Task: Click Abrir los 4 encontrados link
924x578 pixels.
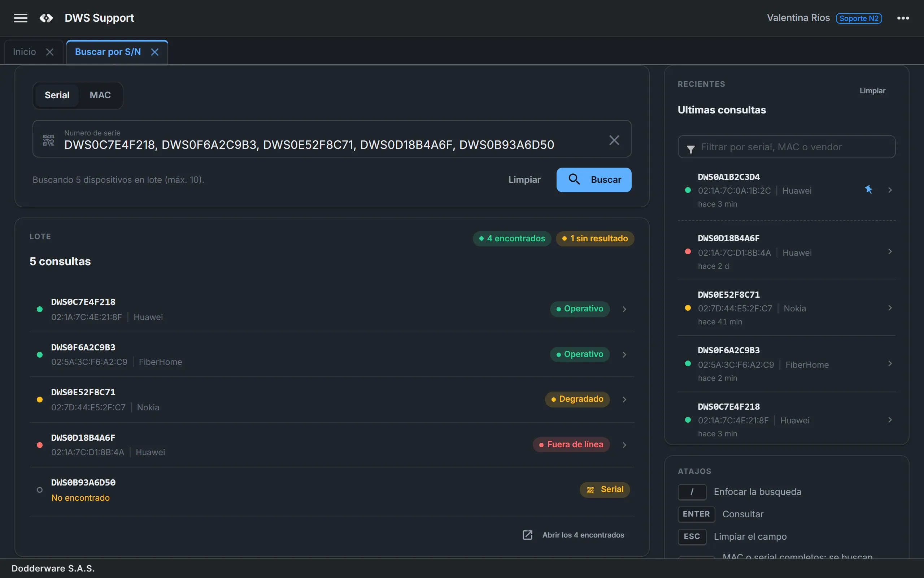Action: tap(583, 535)
